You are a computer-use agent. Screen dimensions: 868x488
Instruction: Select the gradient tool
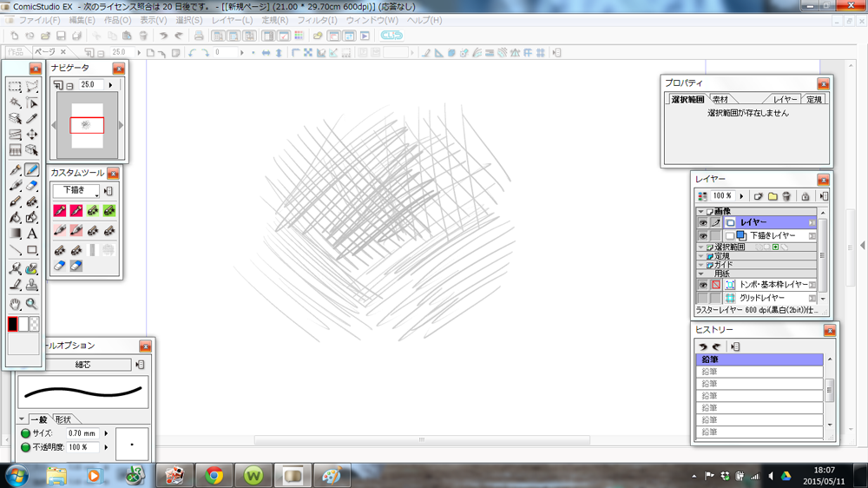click(15, 234)
